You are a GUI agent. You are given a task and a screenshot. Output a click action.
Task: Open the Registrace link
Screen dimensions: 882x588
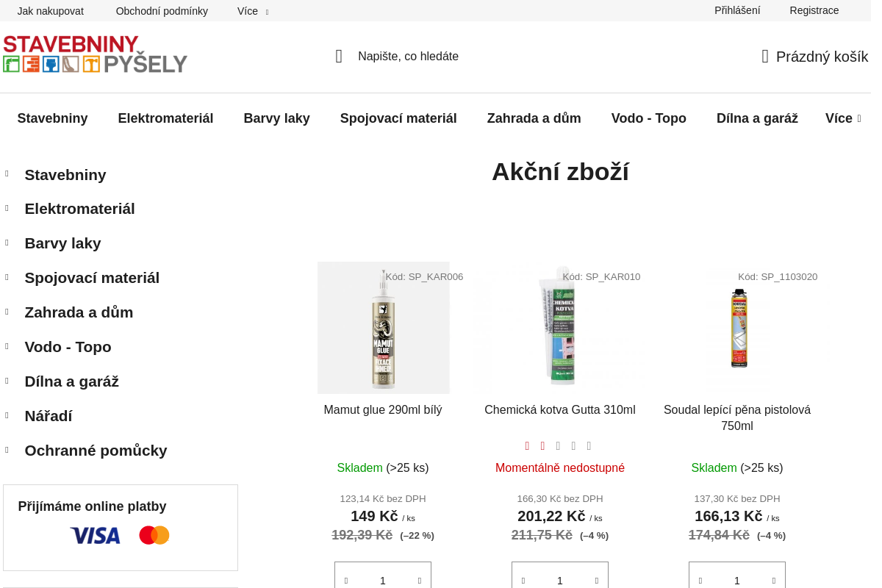(x=814, y=10)
